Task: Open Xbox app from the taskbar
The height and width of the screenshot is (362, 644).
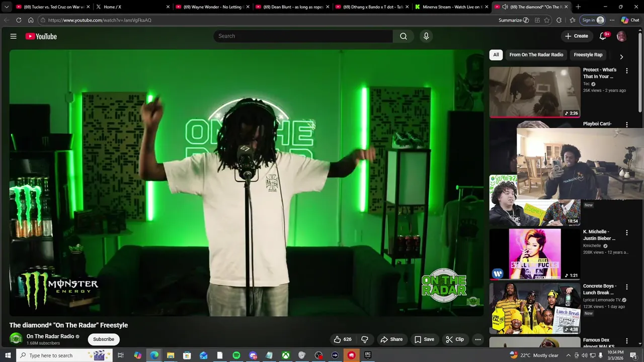Action: (x=285, y=355)
